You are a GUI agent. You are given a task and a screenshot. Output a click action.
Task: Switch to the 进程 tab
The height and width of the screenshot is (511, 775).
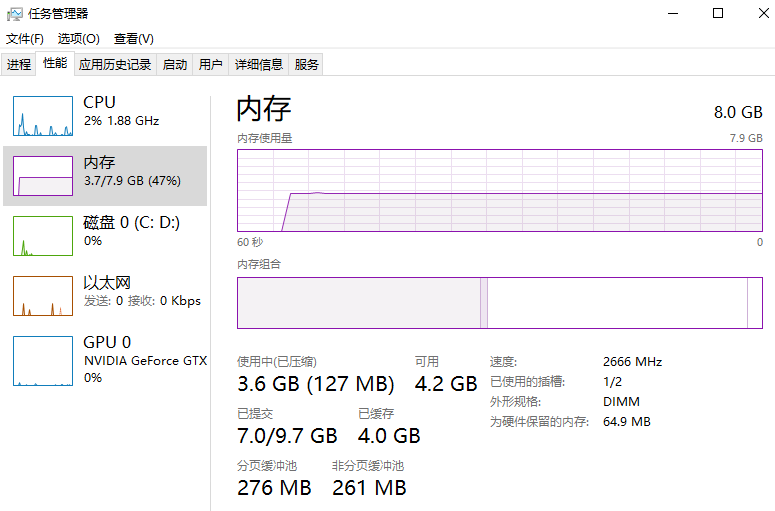(x=19, y=65)
